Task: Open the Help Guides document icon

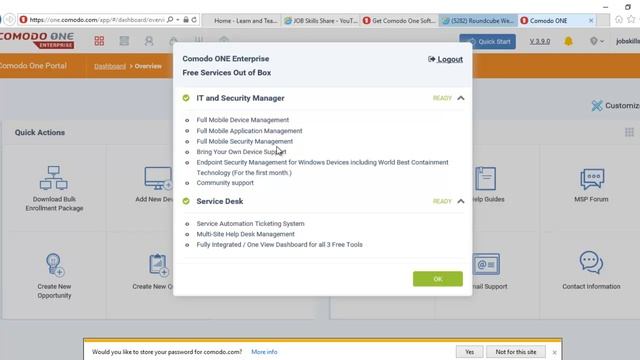Action: click(486, 178)
